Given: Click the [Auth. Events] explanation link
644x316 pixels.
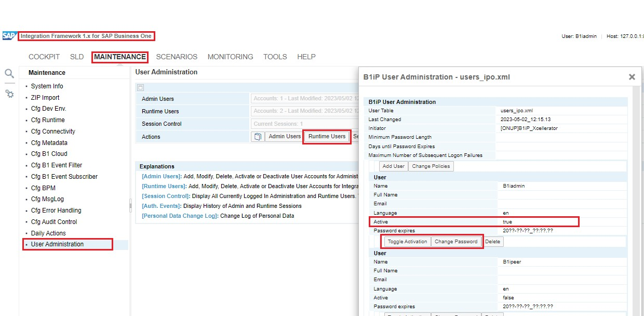Looking at the screenshot, I should point(160,206).
